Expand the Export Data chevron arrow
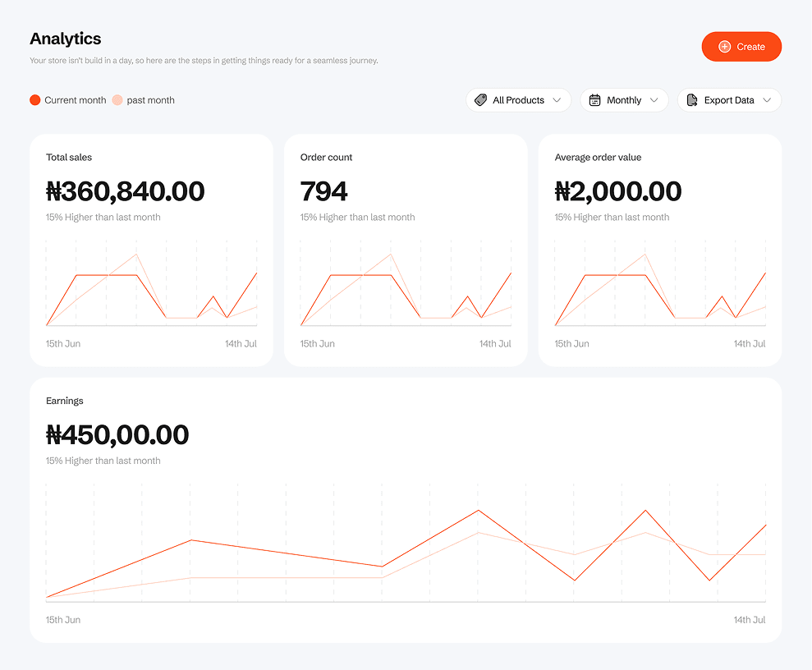 click(x=767, y=100)
